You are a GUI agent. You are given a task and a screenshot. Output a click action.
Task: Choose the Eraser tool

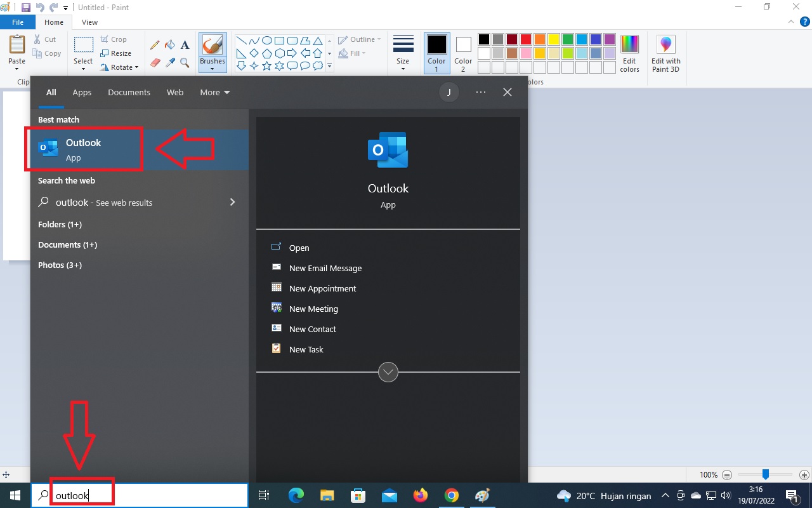(155, 62)
